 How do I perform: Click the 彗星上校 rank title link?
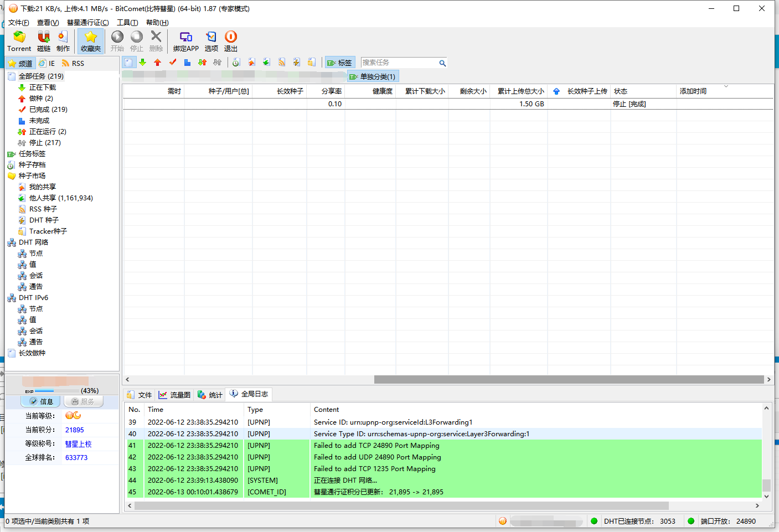(x=78, y=444)
